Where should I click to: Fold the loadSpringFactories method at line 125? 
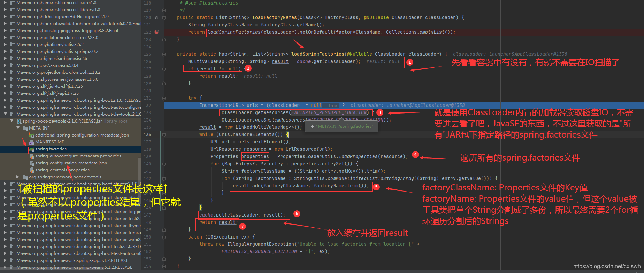[164, 54]
